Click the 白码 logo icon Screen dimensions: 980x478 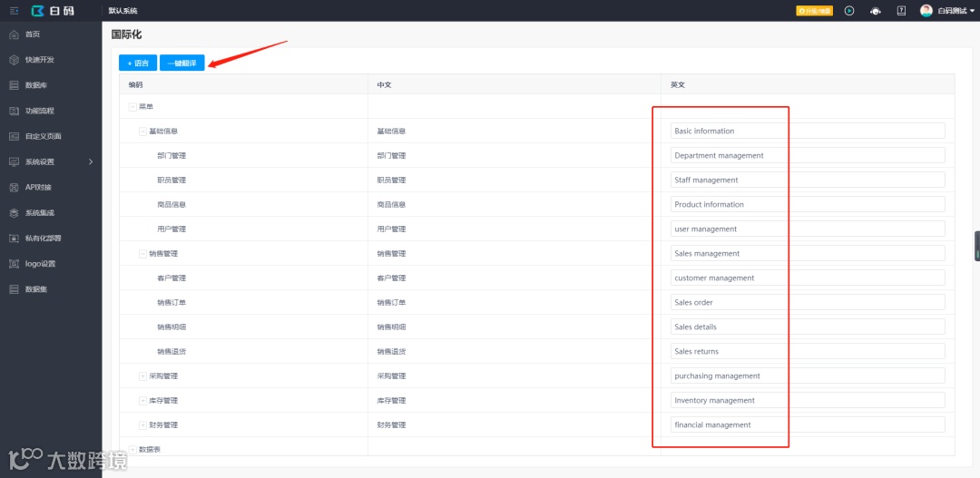[x=38, y=11]
